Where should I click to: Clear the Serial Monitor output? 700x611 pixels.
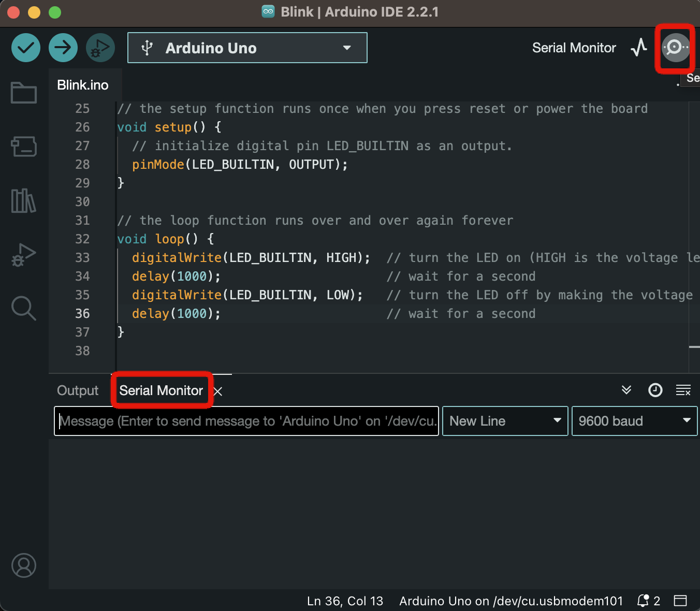(683, 390)
